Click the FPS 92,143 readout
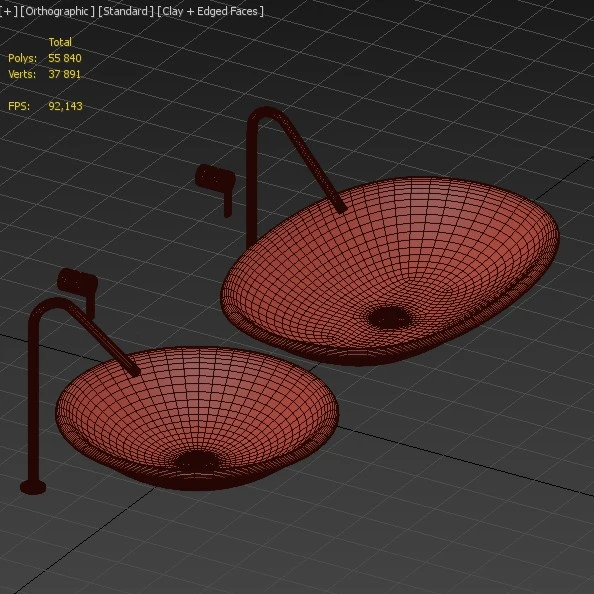594x594 pixels. point(65,106)
